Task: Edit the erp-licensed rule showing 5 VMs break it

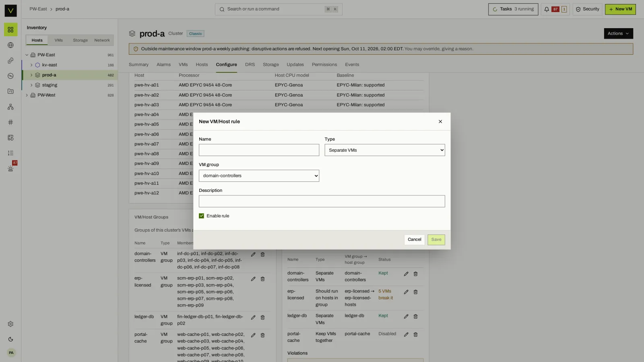Action: pyautogui.click(x=406, y=292)
